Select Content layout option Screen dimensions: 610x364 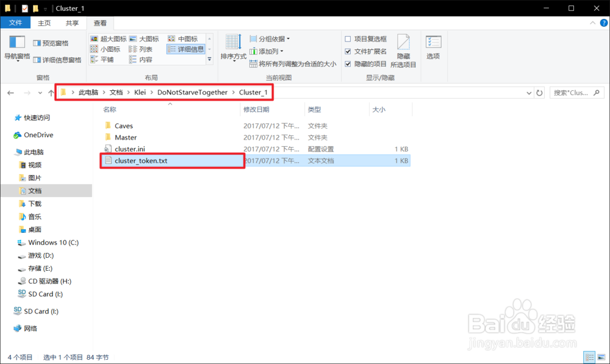pyautogui.click(x=140, y=60)
